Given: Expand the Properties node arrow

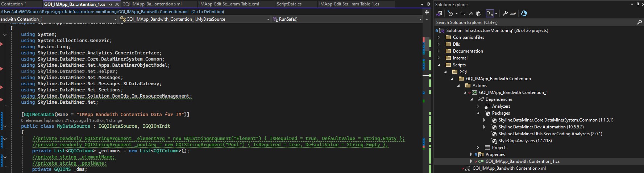Looking at the screenshot, I should click(x=471, y=155).
